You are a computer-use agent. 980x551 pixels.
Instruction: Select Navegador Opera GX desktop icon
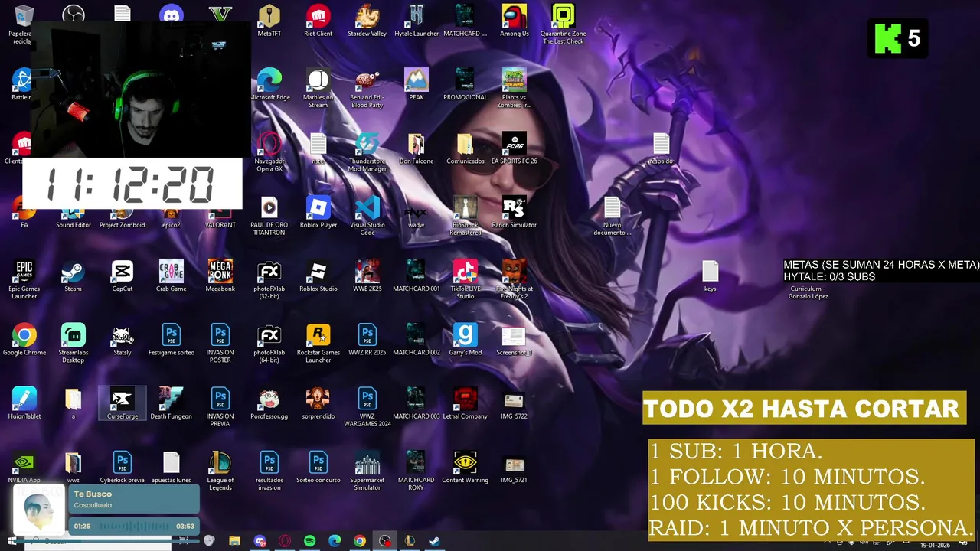click(x=269, y=152)
